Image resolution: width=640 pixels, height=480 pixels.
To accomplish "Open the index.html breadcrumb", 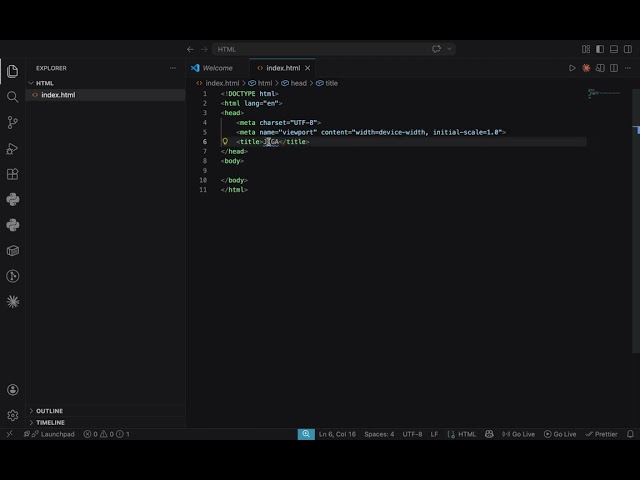I will [x=218, y=83].
